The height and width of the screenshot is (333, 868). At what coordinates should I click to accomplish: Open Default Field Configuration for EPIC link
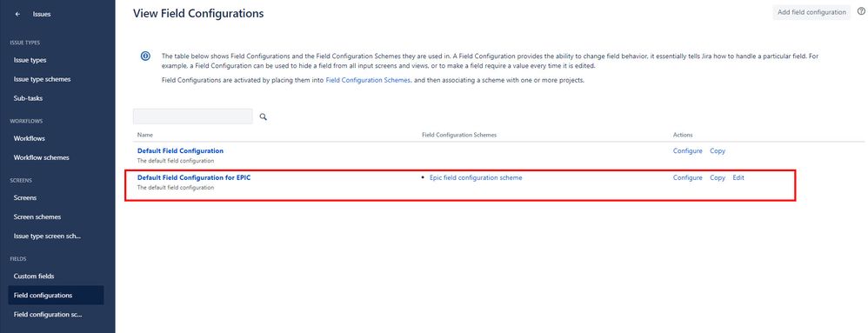[194, 177]
